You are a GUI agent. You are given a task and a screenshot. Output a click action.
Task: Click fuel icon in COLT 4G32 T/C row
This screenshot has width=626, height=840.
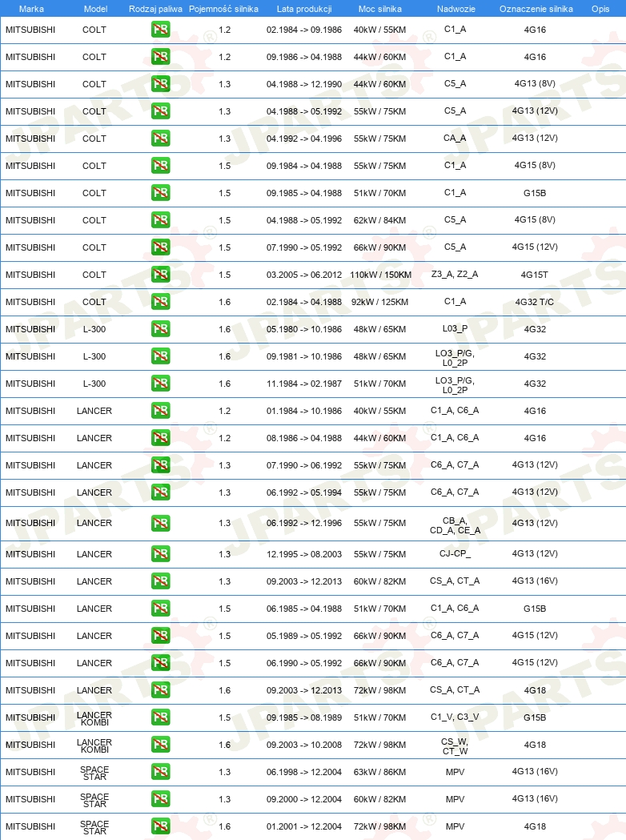tap(161, 302)
